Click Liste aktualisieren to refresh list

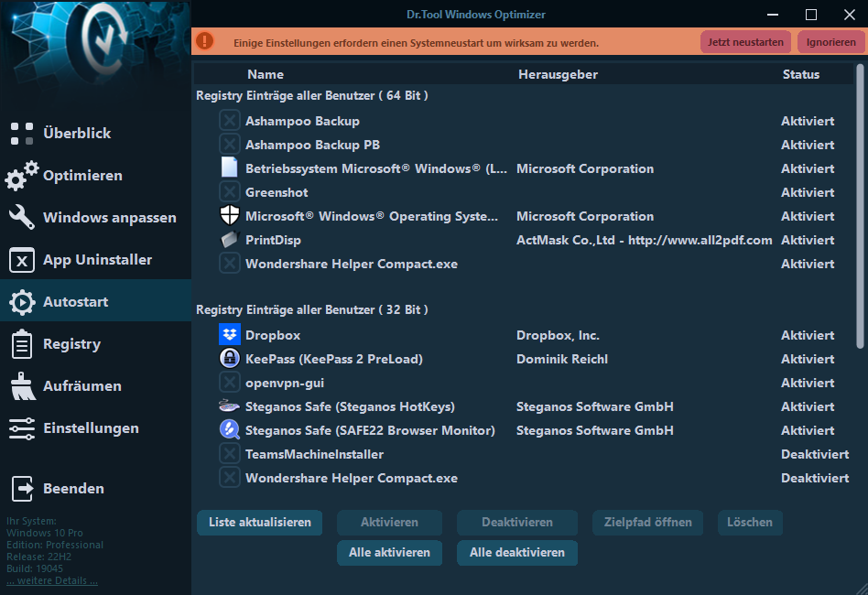(259, 523)
